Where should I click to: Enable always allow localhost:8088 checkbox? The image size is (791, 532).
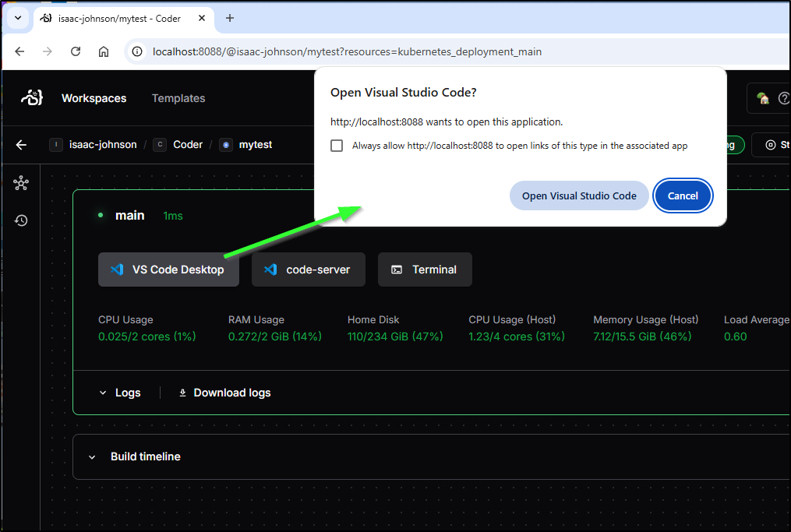[x=337, y=146]
